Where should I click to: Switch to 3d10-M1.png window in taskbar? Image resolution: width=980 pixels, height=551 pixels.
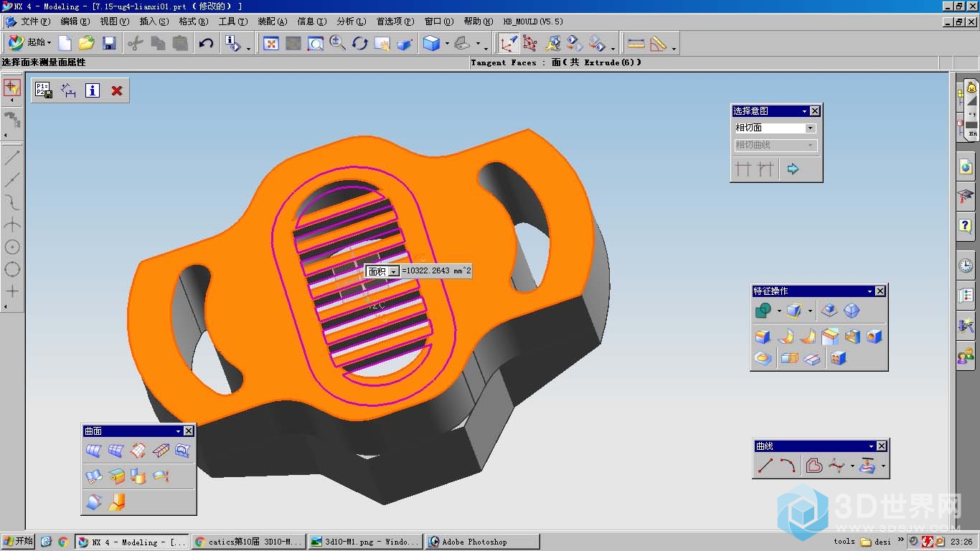[365, 542]
